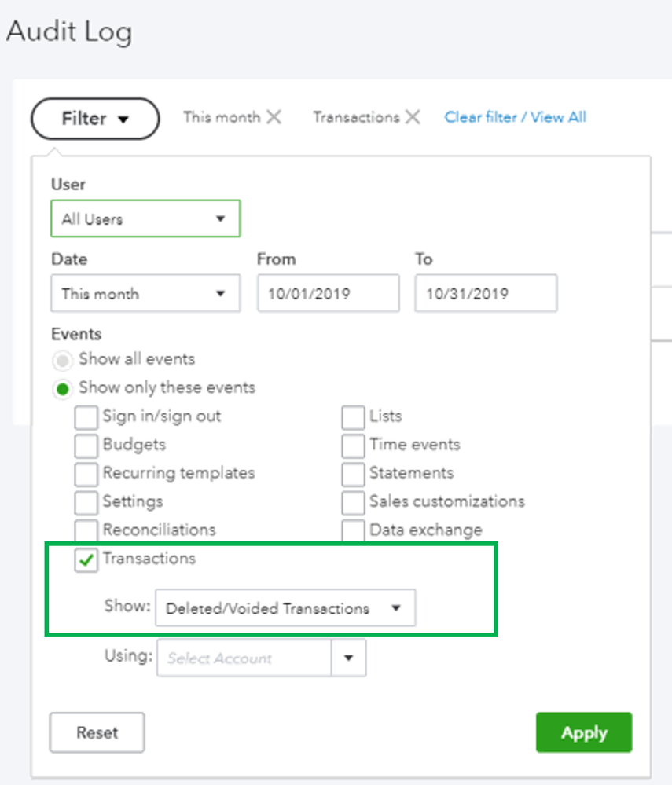This screenshot has width=672, height=785.
Task: Tick the Recurring templates checkbox
Action: 86,474
